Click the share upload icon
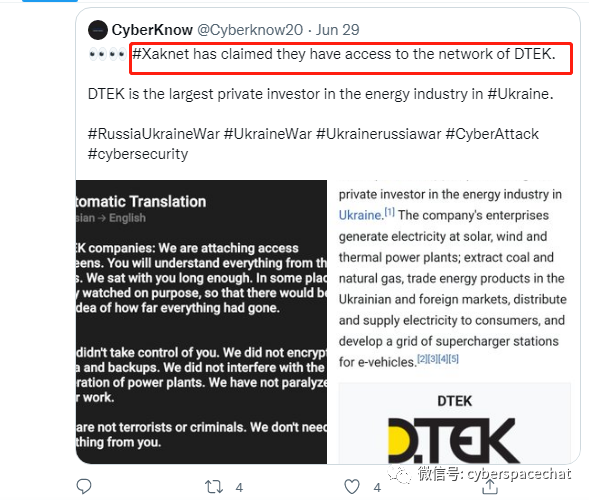The height and width of the screenshot is (500, 589). coord(490,487)
